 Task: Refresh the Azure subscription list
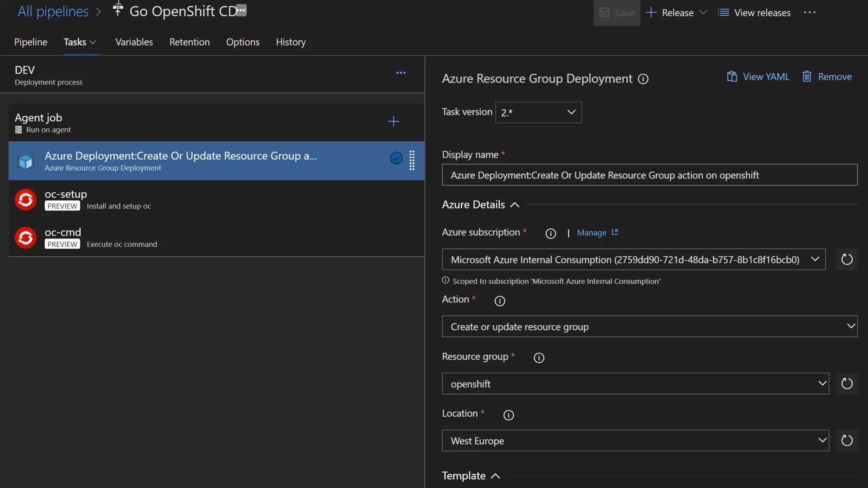(x=846, y=259)
